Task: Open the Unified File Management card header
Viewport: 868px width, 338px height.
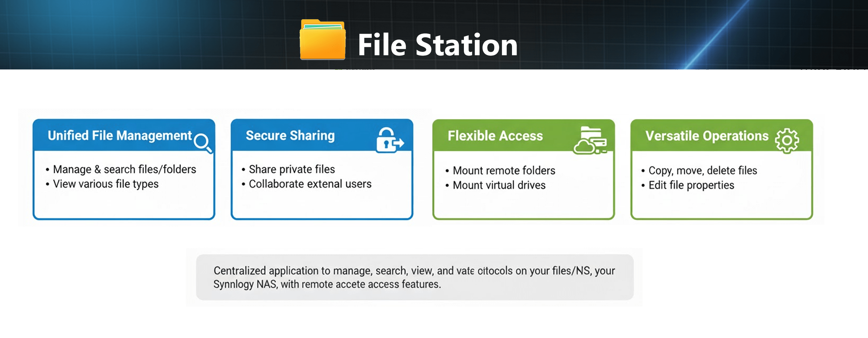Action: coord(120,136)
